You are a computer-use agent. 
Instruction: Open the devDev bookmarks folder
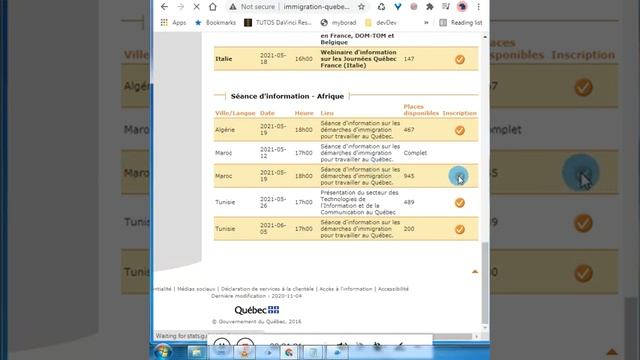(381, 22)
